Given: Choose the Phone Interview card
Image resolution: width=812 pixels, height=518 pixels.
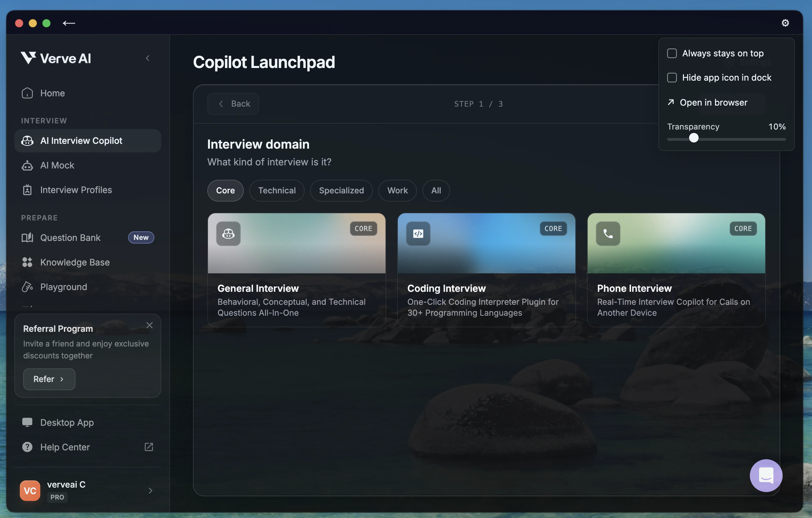Looking at the screenshot, I should 676,270.
